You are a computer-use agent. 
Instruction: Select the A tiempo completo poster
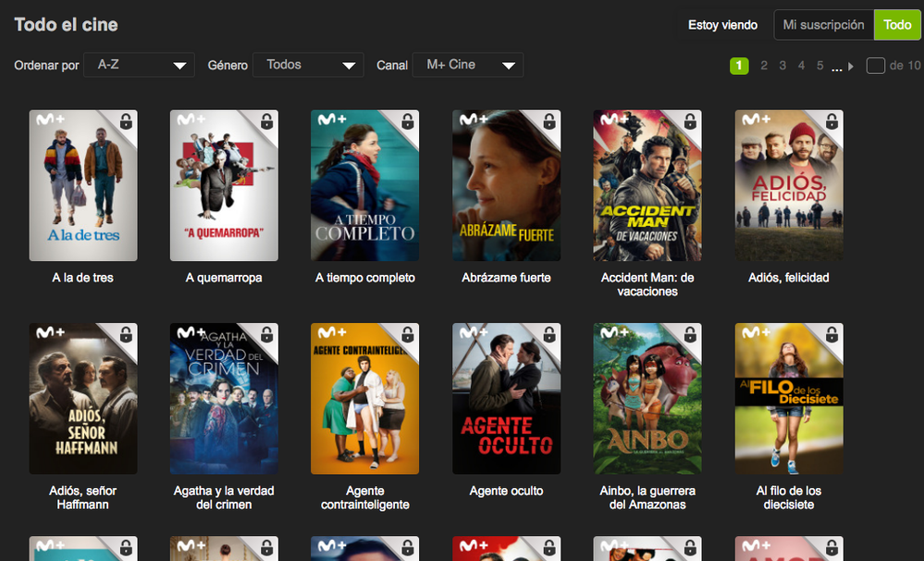tap(364, 185)
